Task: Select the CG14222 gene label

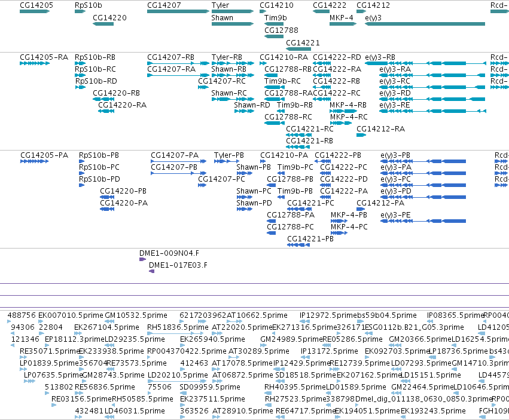Action: pos(330,5)
